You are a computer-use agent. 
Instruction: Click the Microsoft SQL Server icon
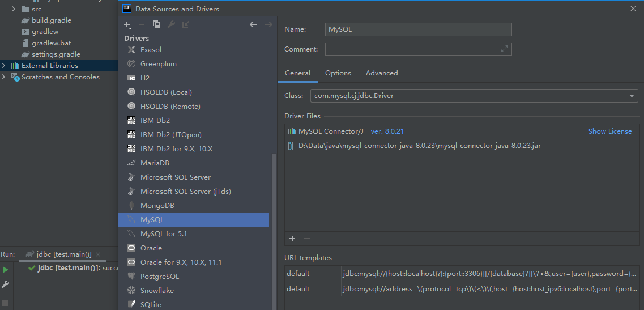point(131,177)
